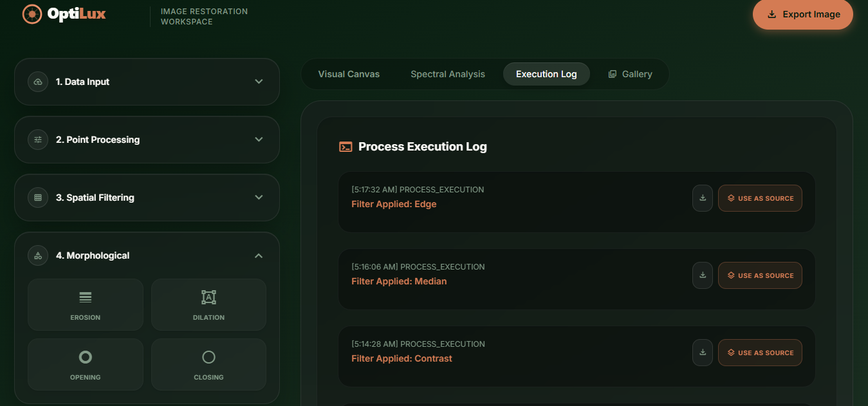
Task: Select the Closing operation
Action: click(x=208, y=364)
